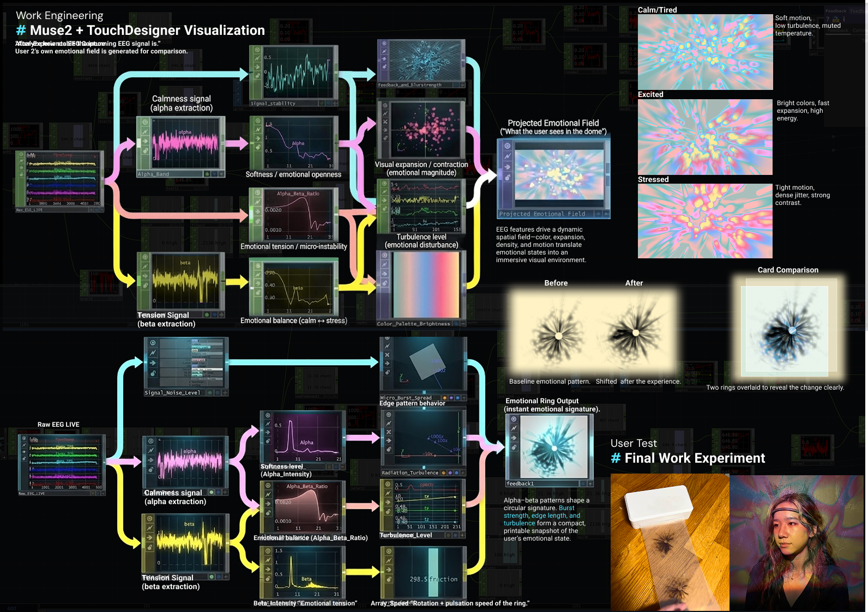Select the Signal_stability node label
This screenshot has width=868, height=612.
[x=273, y=103]
